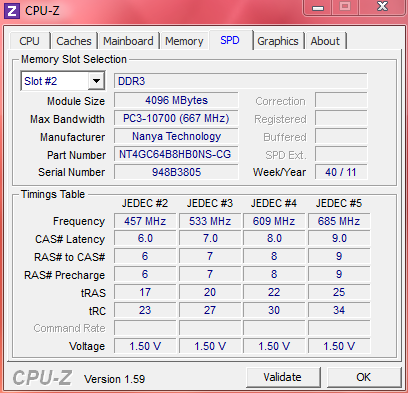
Task: Click tRC value 23
Action: [145, 310]
